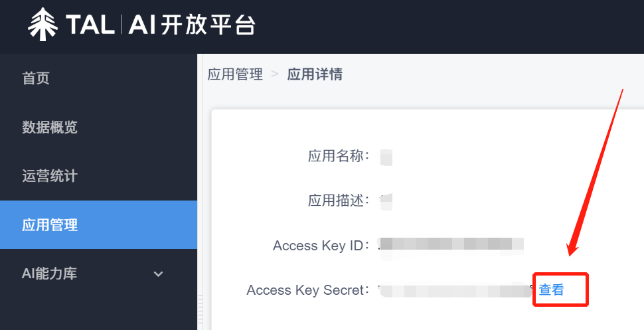This screenshot has width=644, height=330.
Task: Click the masked Access Key Secret value
Action: coord(455,290)
